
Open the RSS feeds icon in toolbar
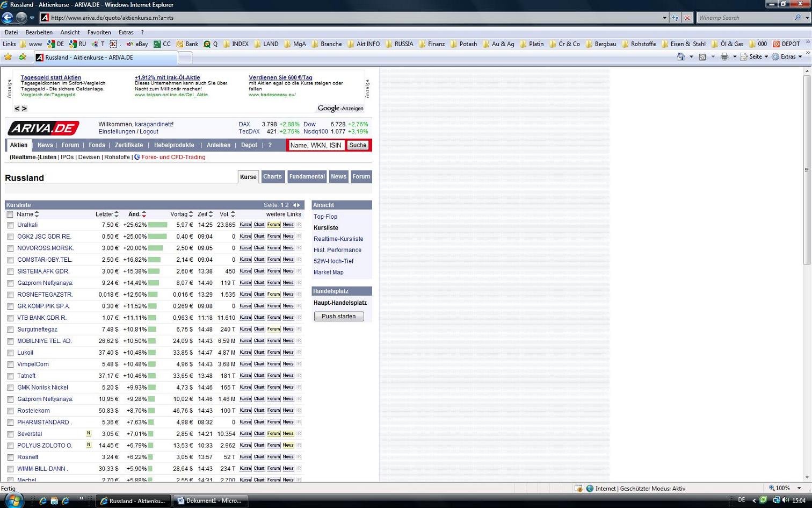coord(702,57)
